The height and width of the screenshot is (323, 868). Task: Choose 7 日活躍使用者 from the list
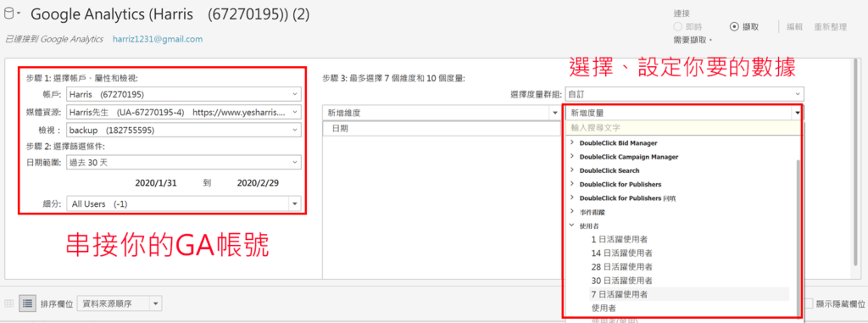(x=619, y=294)
